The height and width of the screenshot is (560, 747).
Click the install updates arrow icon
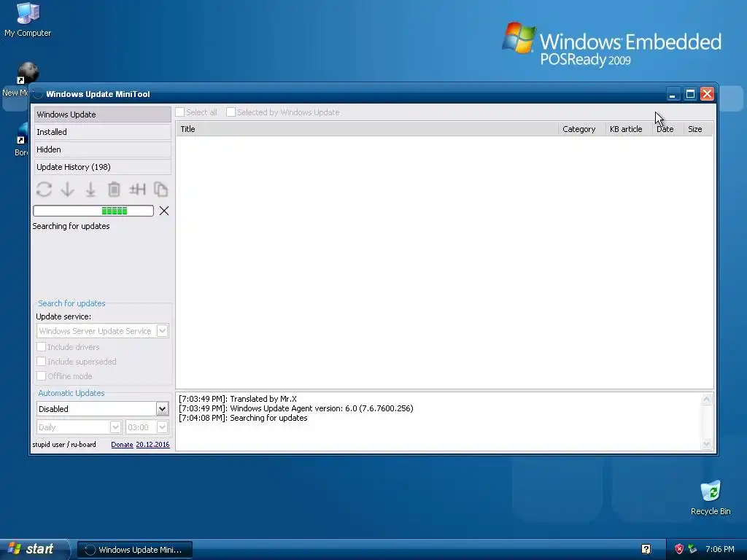click(90, 190)
